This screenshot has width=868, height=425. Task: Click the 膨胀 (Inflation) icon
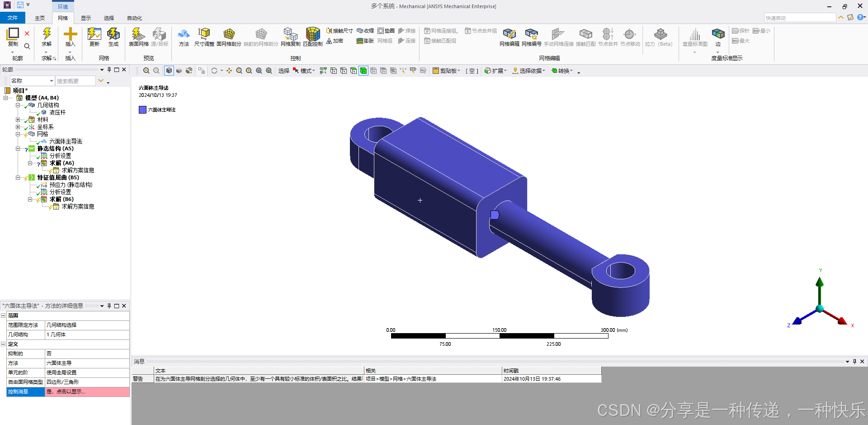point(360,41)
